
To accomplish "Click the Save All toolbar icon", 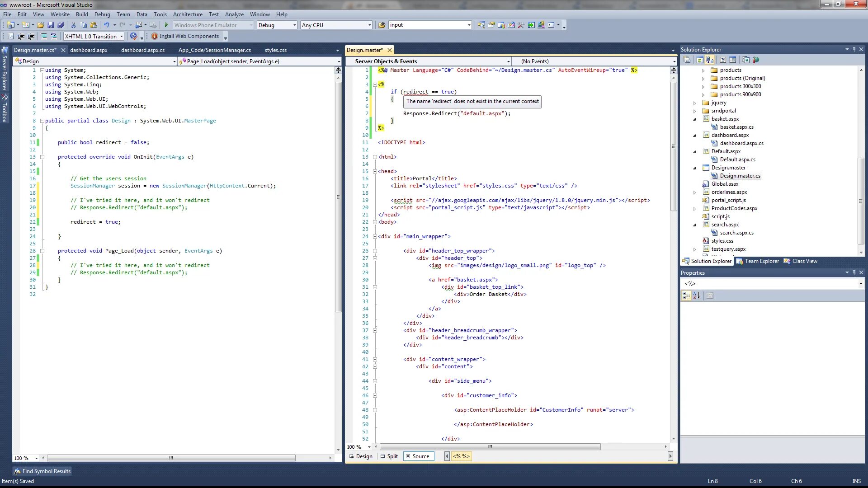I will tap(61, 25).
